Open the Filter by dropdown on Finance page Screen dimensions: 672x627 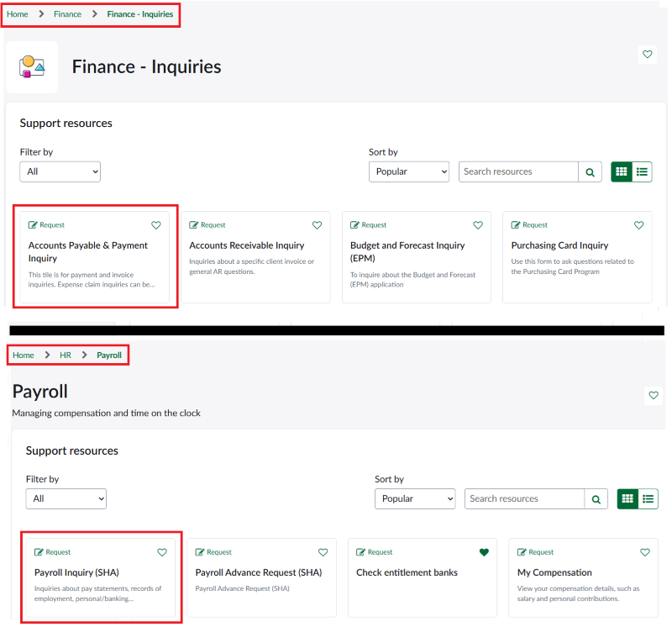[x=60, y=171]
